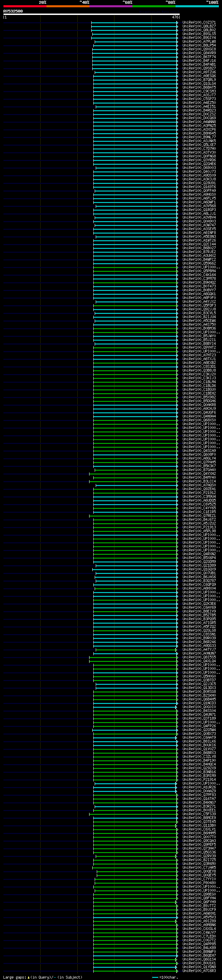
Task: Select the UniRef100_B5K3K7 label
Action: 199,466
